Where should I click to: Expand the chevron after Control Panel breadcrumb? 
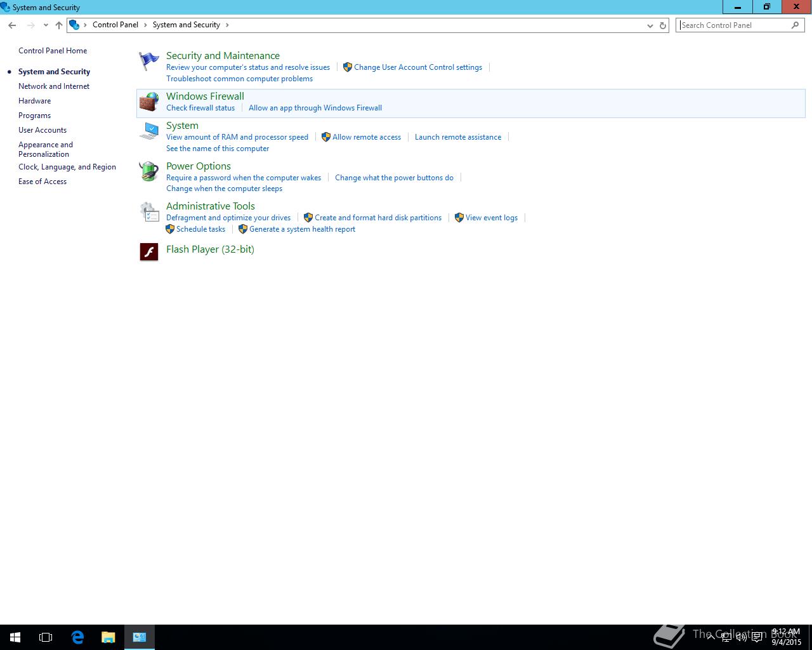[x=145, y=25]
